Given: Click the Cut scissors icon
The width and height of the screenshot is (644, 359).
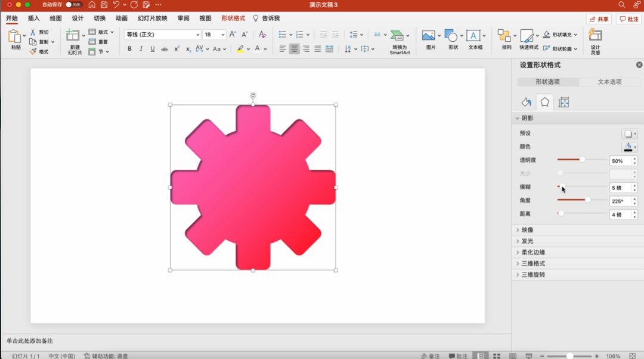Looking at the screenshot, I should point(33,32).
